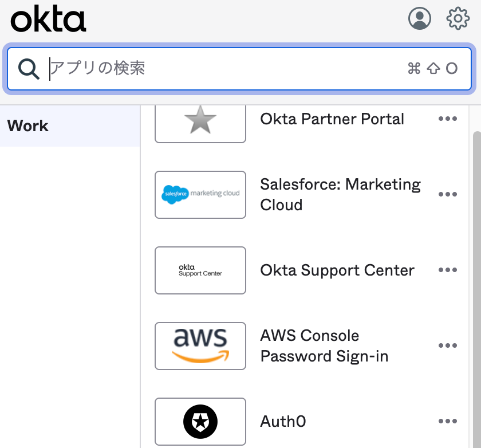
Task: Open the settings gear icon
Action: pyautogui.click(x=458, y=19)
